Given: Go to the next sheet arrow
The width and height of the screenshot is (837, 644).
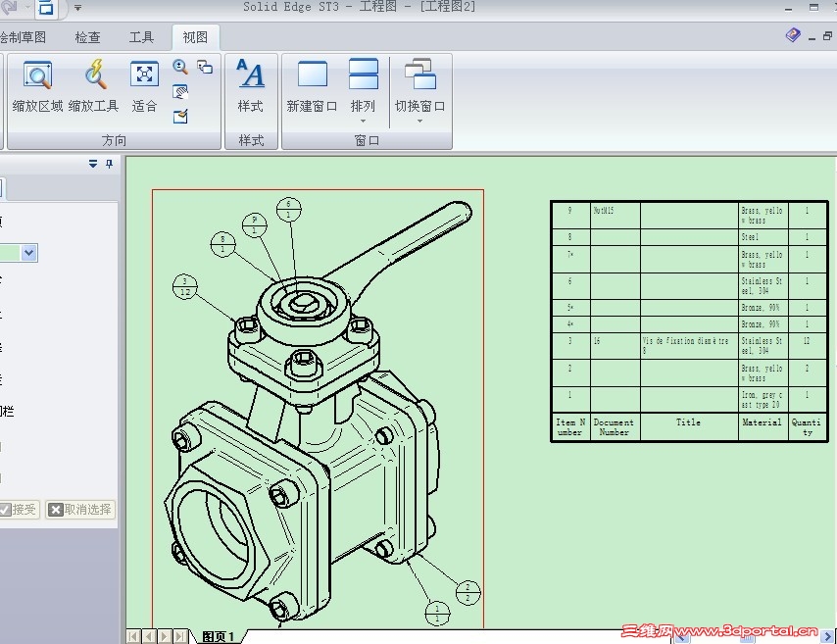Looking at the screenshot, I should click(165, 636).
